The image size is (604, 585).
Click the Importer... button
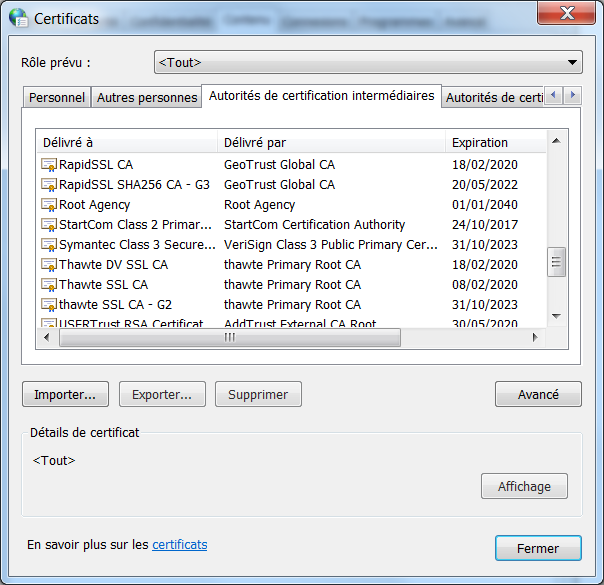pos(65,394)
